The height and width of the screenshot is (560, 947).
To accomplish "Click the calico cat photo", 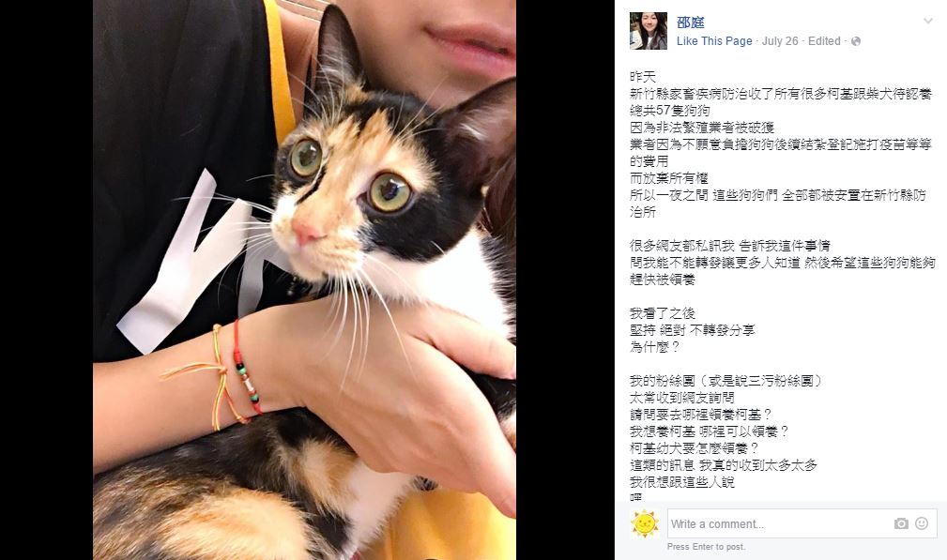I will point(304,280).
